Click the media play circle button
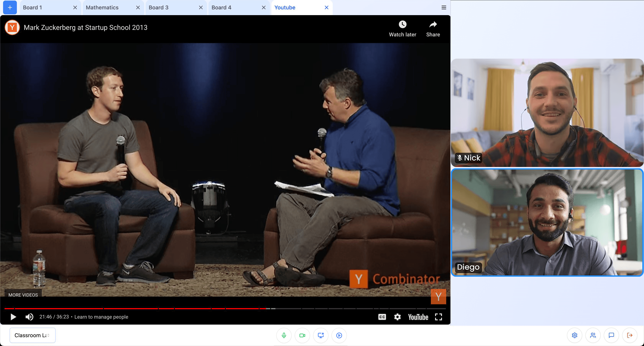 pos(339,335)
